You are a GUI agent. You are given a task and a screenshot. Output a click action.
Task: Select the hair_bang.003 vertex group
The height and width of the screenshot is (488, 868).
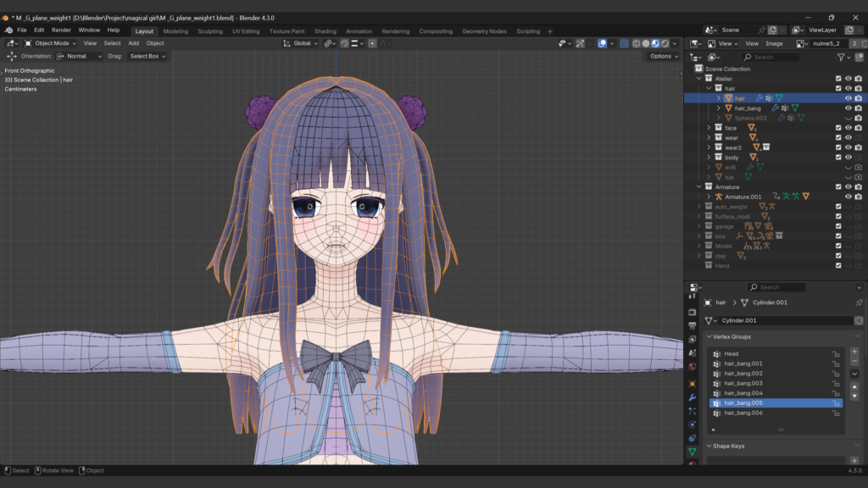pyautogui.click(x=743, y=384)
